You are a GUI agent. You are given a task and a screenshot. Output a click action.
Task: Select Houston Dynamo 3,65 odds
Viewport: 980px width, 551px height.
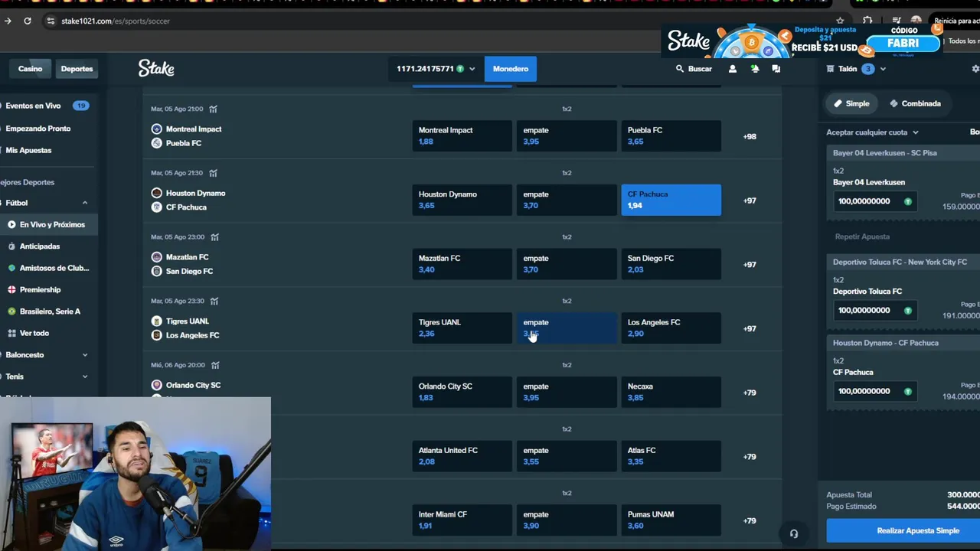click(462, 200)
